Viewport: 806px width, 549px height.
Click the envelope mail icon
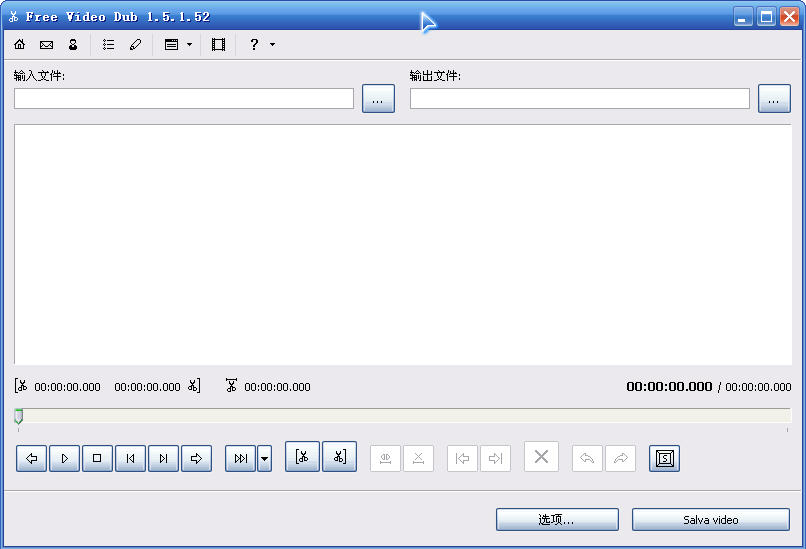coord(46,45)
